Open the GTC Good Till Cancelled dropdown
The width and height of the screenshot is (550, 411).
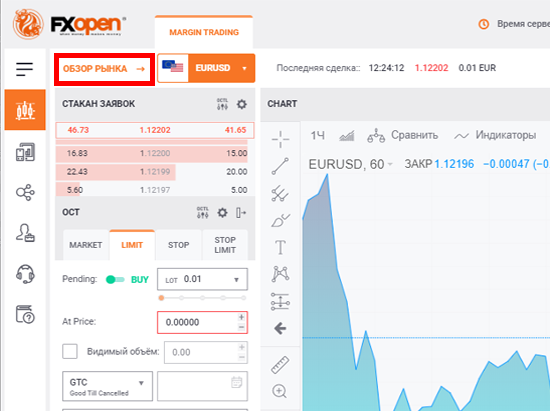(107, 386)
